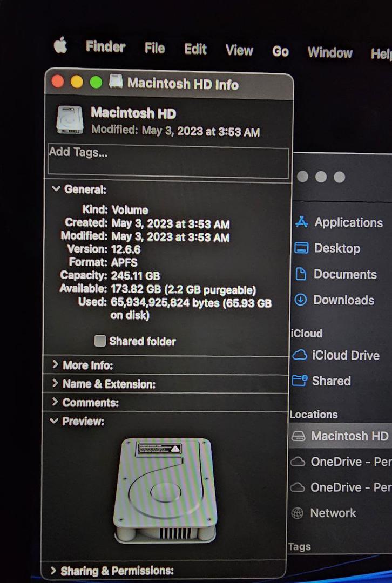Screen dimensions: 392x583
Task: Click the Tags section header in sidebar
Action: [x=299, y=546]
